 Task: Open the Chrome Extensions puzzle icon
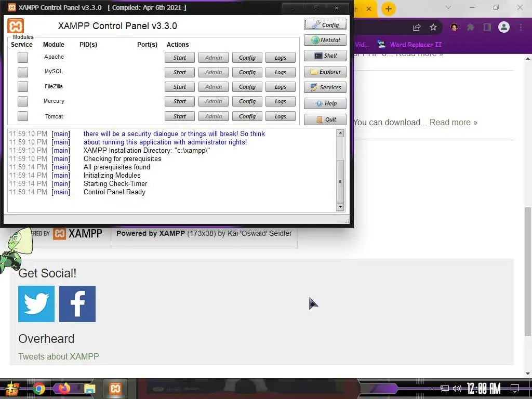point(471,27)
